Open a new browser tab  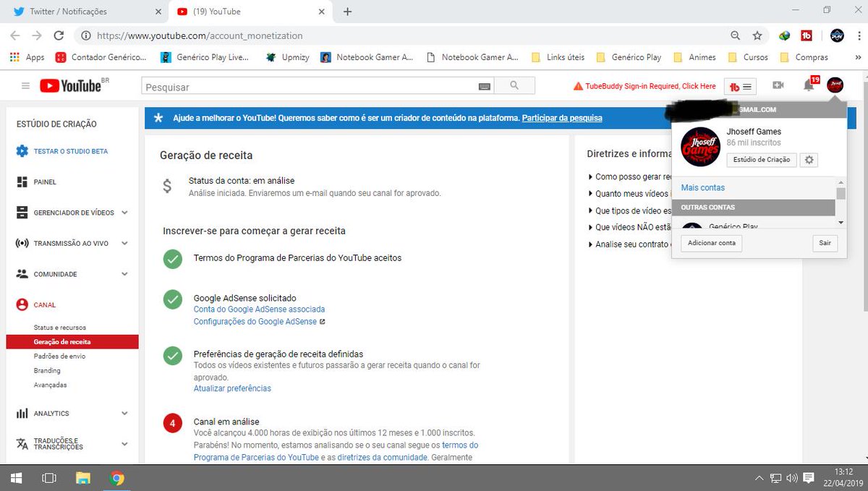[347, 12]
